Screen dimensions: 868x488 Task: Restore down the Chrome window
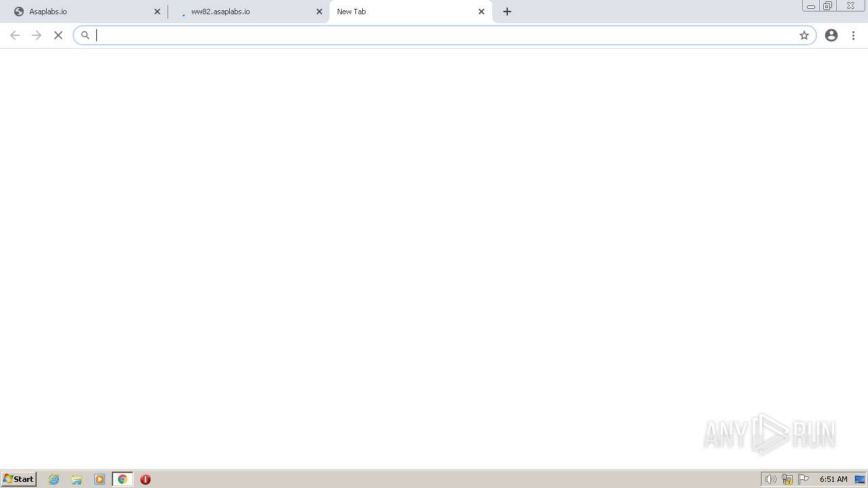click(x=828, y=6)
